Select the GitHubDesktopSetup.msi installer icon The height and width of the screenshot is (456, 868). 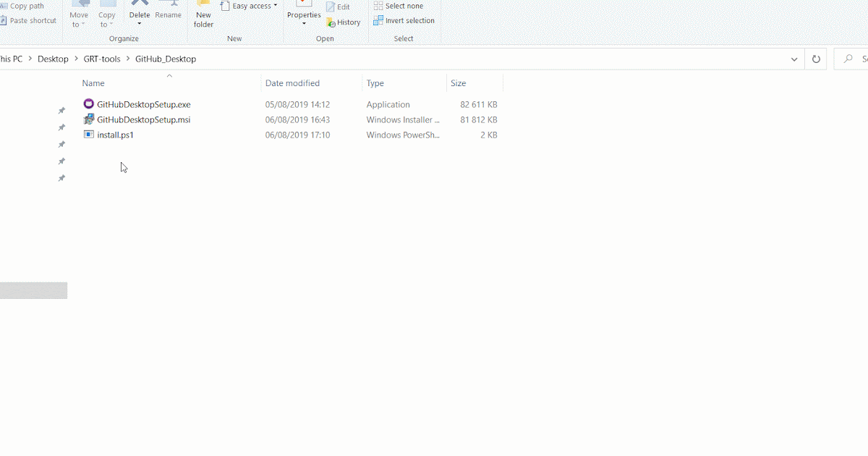88,119
